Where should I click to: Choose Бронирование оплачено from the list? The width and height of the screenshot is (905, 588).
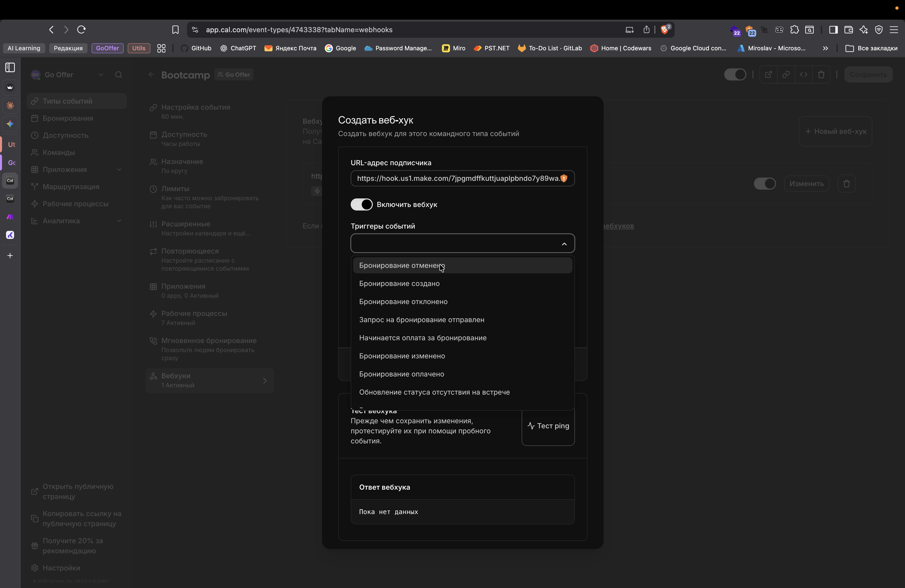click(x=401, y=374)
